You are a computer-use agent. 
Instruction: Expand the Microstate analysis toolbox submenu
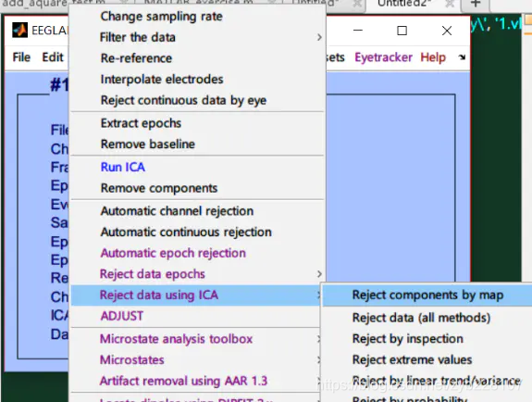point(196,339)
